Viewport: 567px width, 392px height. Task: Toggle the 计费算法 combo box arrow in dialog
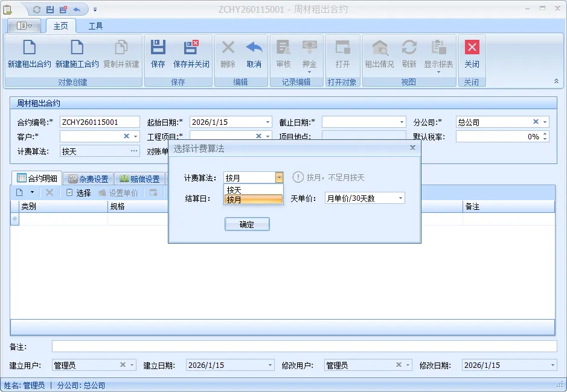pyautogui.click(x=279, y=177)
